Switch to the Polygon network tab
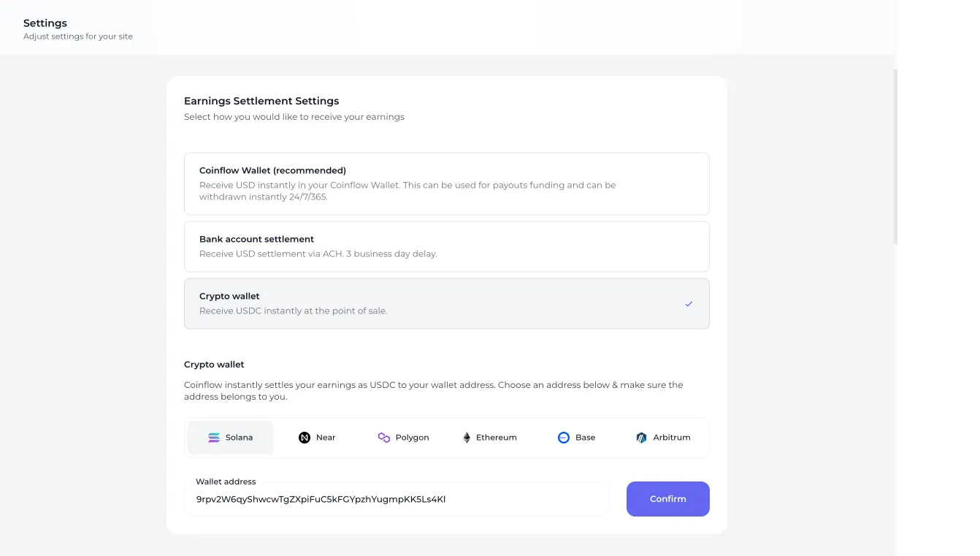980x556 pixels. 403,438
